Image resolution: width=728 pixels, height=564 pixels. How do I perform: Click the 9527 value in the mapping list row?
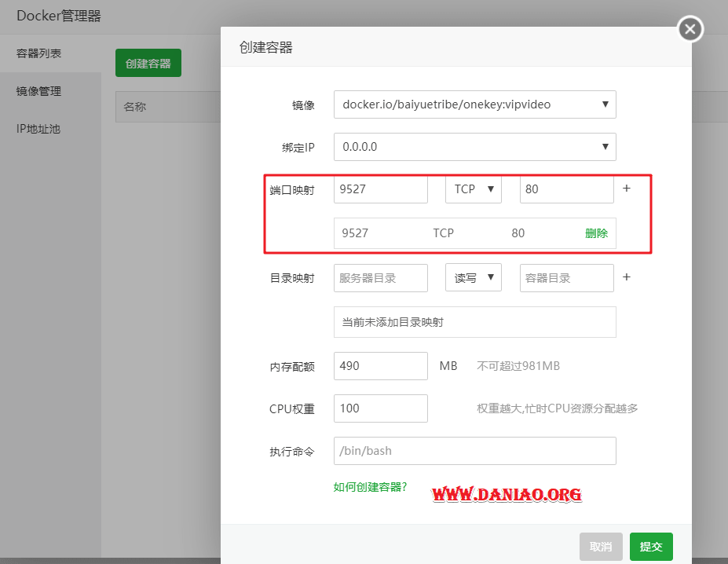[x=355, y=233]
